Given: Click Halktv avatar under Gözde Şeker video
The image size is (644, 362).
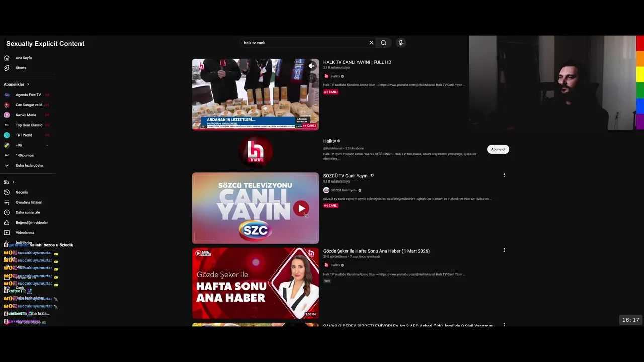Looking at the screenshot, I should point(326,265).
